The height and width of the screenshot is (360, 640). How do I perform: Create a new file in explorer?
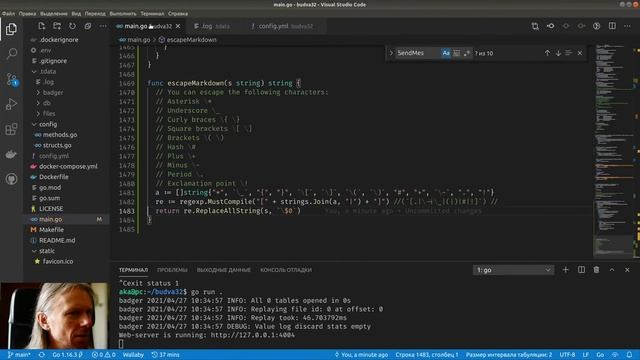41,26
